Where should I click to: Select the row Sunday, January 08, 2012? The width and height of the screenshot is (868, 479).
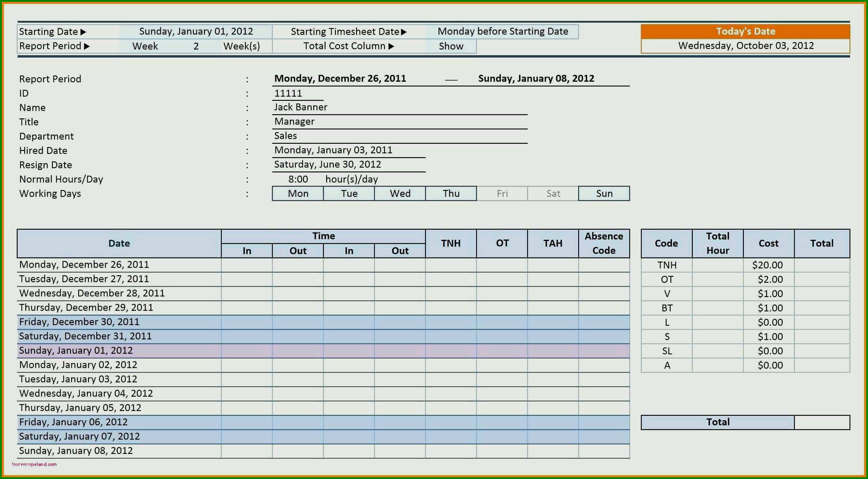(x=324, y=451)
